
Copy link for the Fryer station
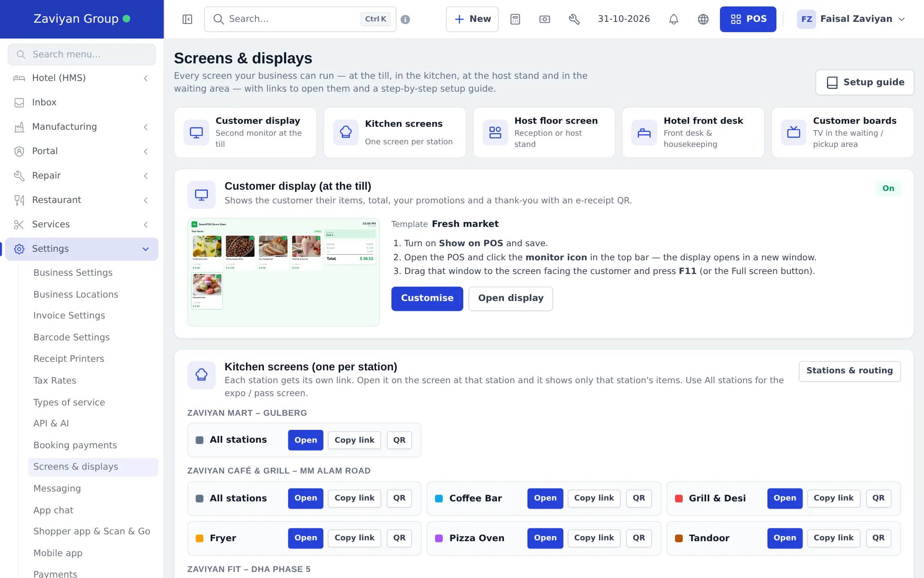click(354, 538)
